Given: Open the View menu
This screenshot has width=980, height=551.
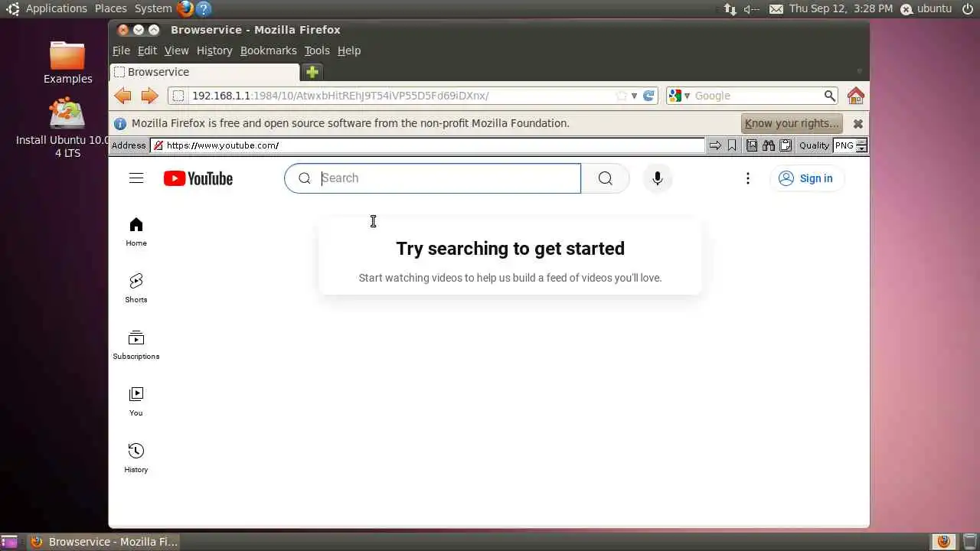Looking at the screenshot, I should click(x=176, y=51).
